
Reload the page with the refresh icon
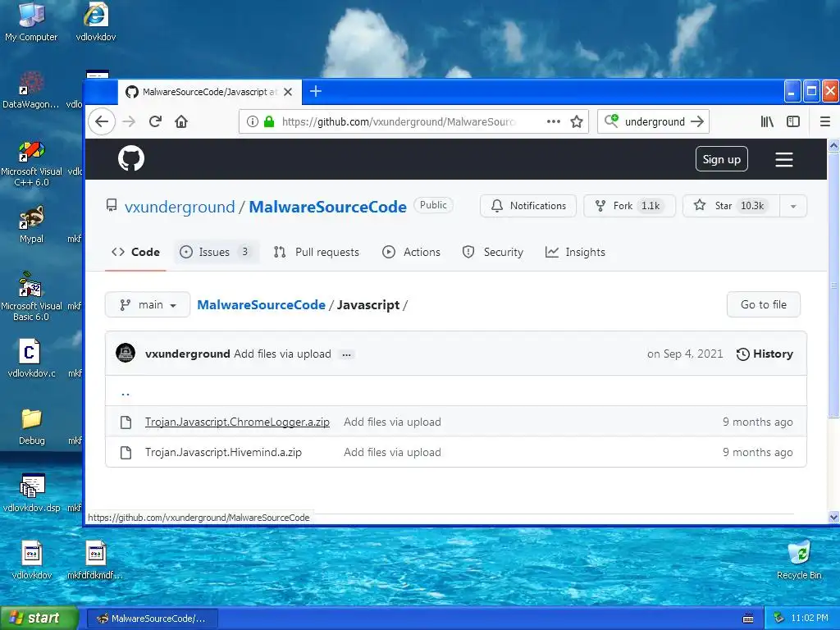(x=155, y=121)
